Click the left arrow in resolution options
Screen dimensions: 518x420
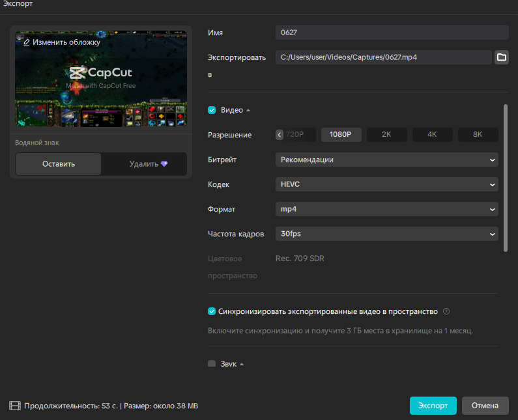(x=280, y=135)
